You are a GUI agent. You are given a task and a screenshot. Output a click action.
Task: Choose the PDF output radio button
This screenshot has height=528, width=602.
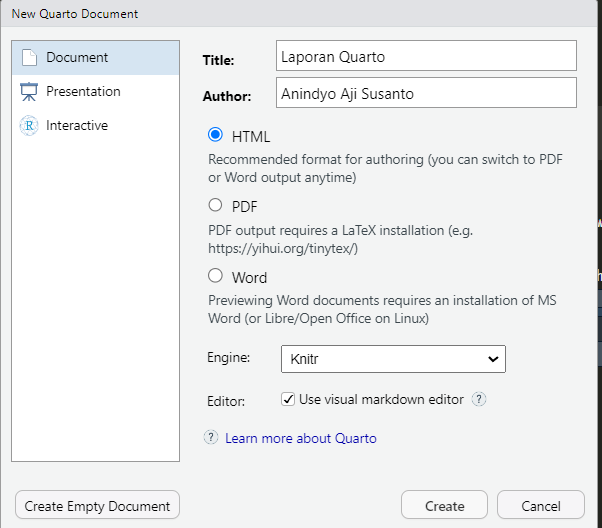coord(215,205)
